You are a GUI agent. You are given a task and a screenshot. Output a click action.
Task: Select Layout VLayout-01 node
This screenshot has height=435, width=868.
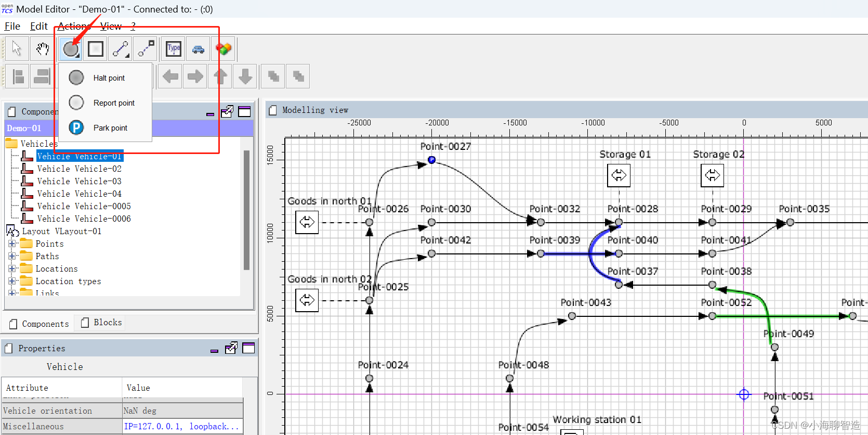tap(61, 231)
